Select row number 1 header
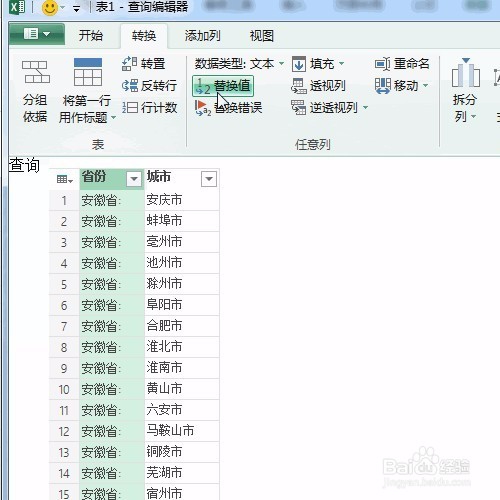This screenshot has height=500, width=500. click(64, 200)
